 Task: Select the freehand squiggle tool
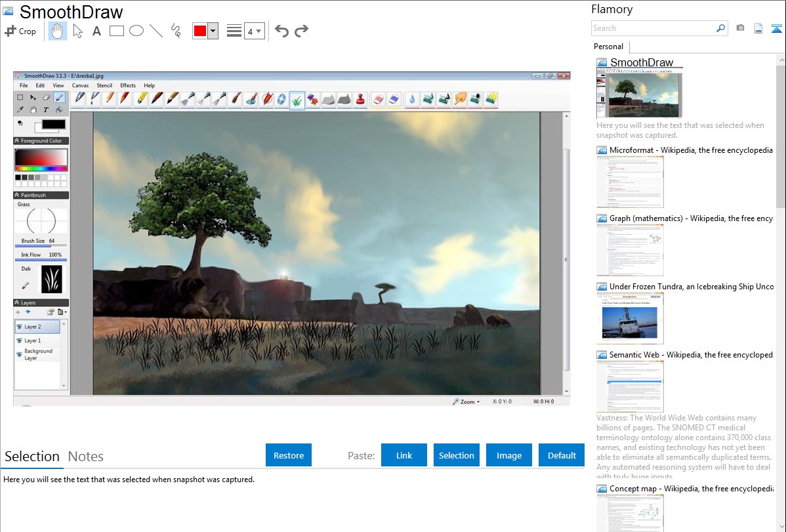(176, 31)
